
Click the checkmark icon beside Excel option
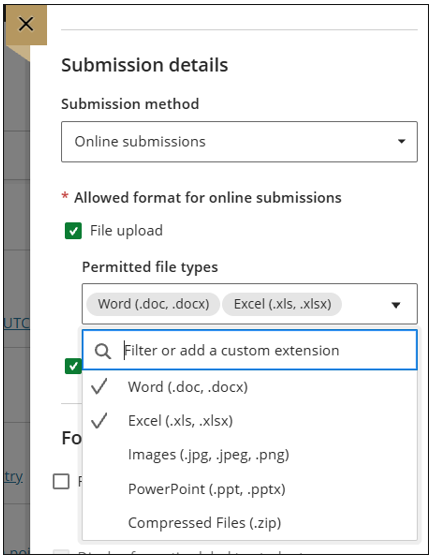coord(99,420)
